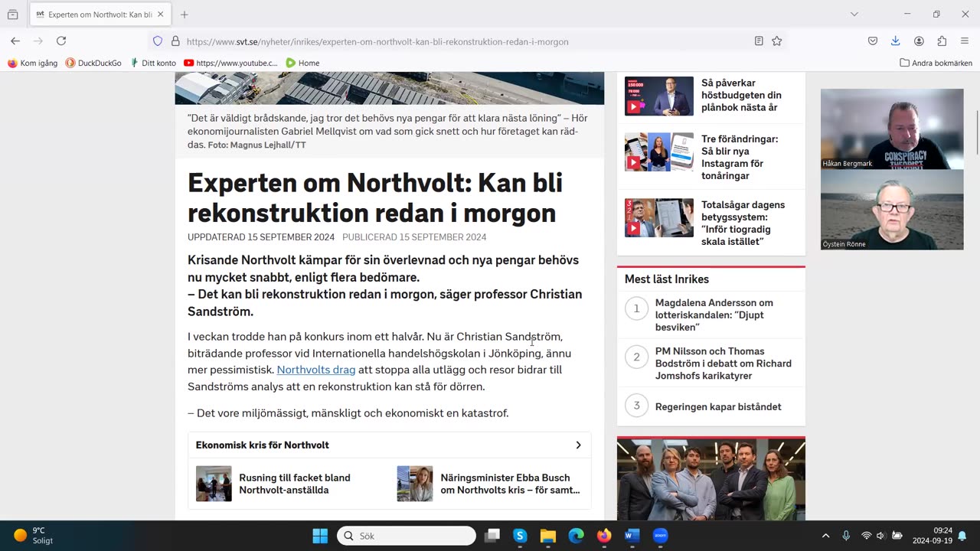Select Öystein Rönne video tile
This screenshot has height=551, width=980.
[892, 210]
